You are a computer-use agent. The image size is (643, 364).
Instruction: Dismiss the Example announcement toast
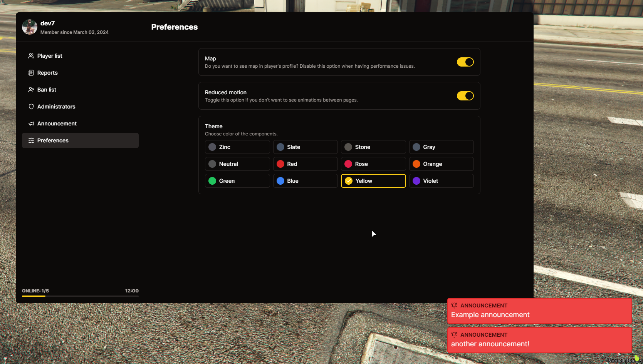[539, 311]
